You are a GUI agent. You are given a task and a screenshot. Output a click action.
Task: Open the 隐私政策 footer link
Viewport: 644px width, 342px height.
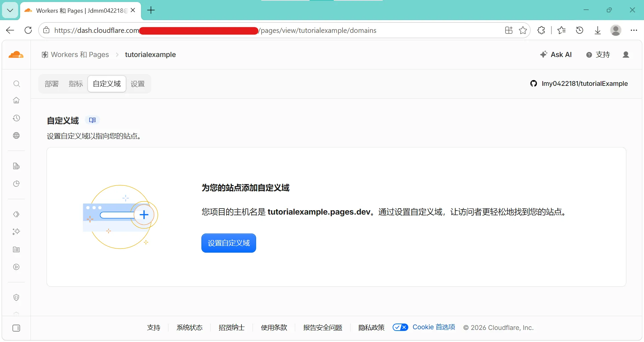(x=371, y=328)
